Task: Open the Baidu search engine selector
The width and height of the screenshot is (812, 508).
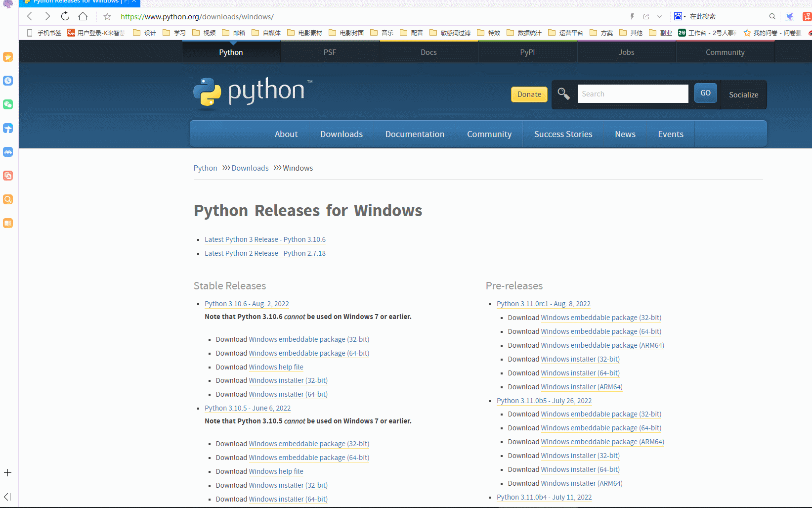Action: [680, 16]
